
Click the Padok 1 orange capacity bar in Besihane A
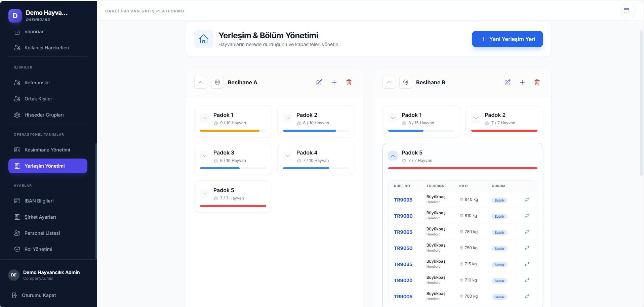[x=230, y=131]
